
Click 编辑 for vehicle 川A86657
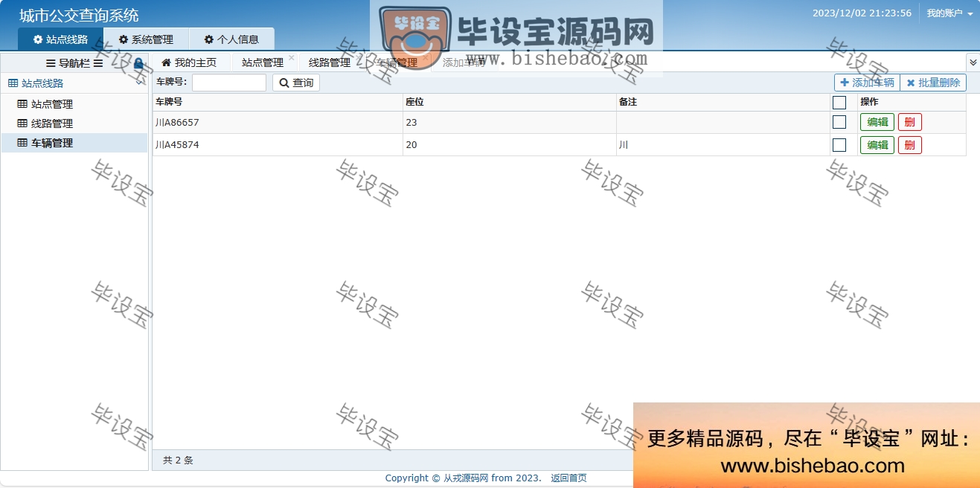[877, 122]
